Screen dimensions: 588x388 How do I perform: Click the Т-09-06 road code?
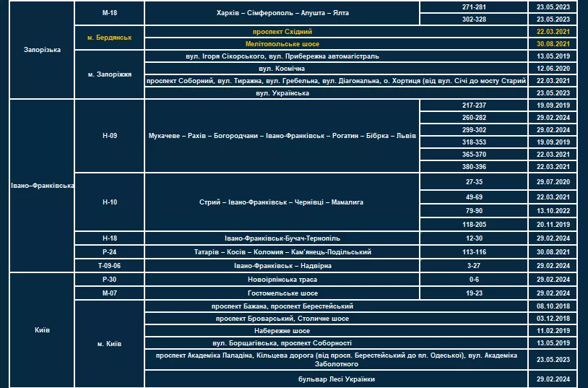click(109, 265)
